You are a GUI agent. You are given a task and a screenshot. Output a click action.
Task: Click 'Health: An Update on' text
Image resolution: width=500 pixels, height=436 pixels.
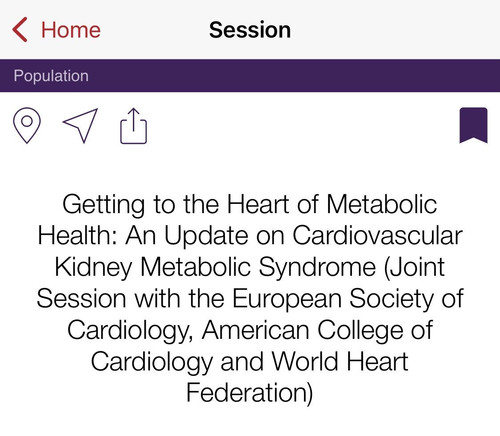(x=161, y=235)
